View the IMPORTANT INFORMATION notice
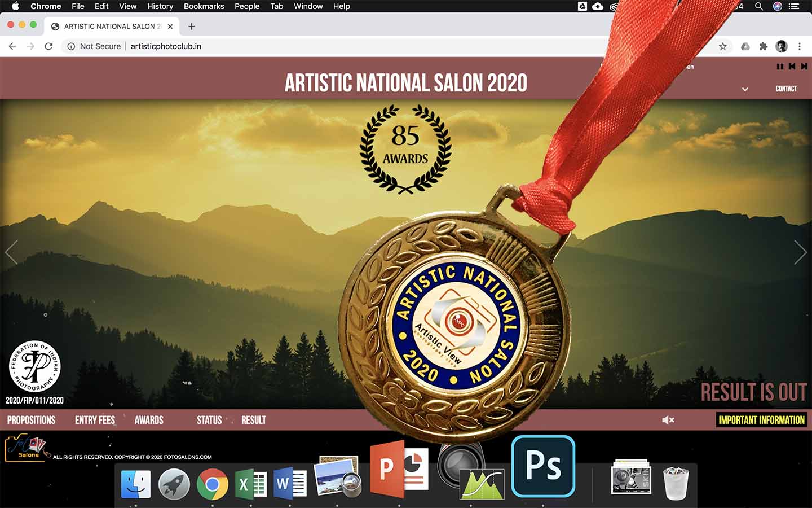 coord(761,419)
